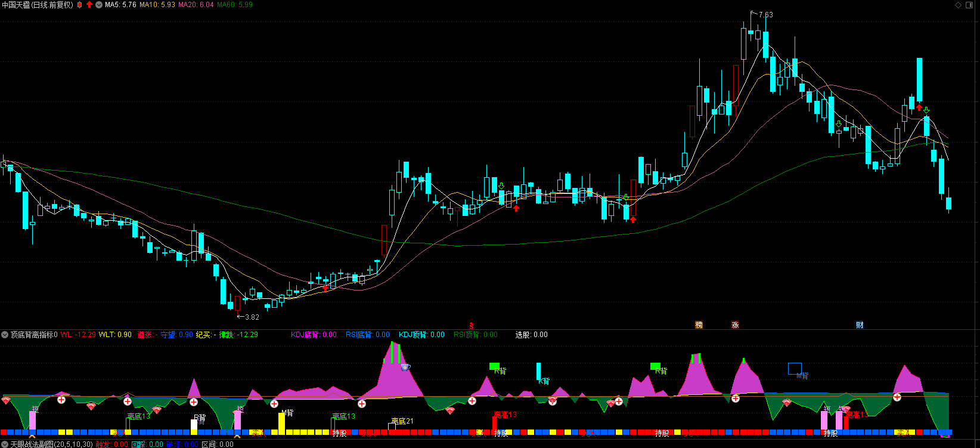Click the blue 财 event marker
The height and width of the screenshot is (448, 980).
coord(860,325)
